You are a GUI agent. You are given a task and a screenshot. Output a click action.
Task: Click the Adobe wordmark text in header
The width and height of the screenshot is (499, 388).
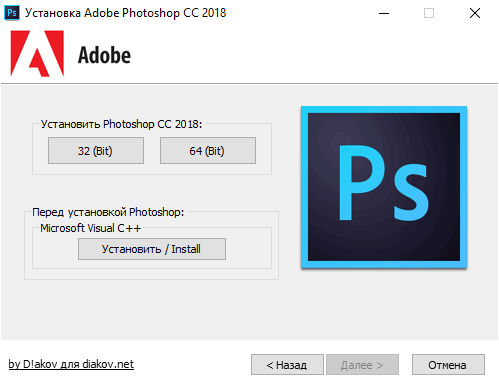tap(104, 55)
